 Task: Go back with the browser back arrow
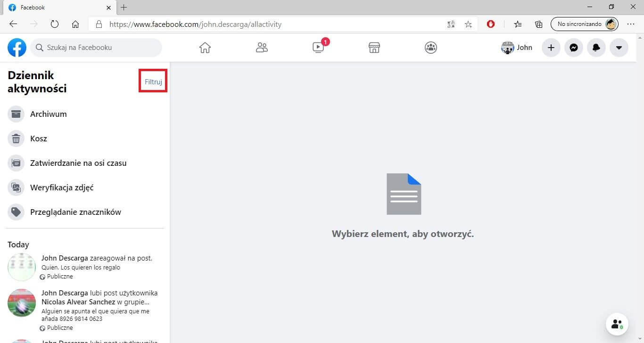pos(13,24)
